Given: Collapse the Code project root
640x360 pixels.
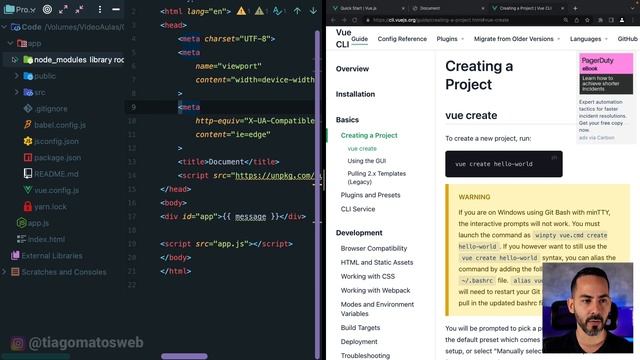Looking at the screenshot, I should click(x=4, y=27).
